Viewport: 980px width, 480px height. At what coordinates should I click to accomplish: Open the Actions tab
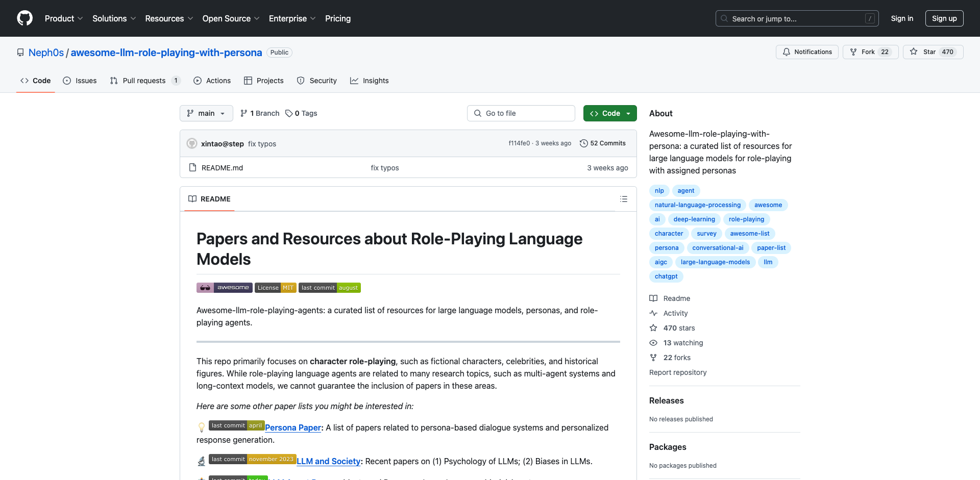click(x=212, y=81)
